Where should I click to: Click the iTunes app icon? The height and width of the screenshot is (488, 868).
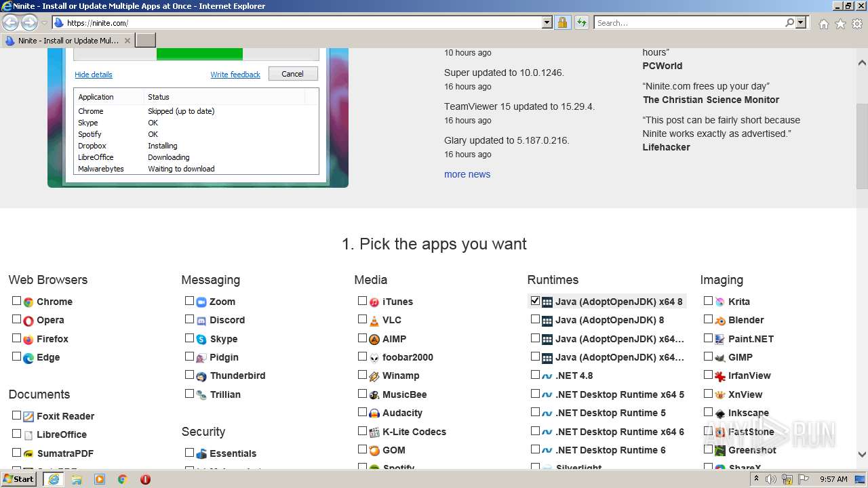coord(374,302)
